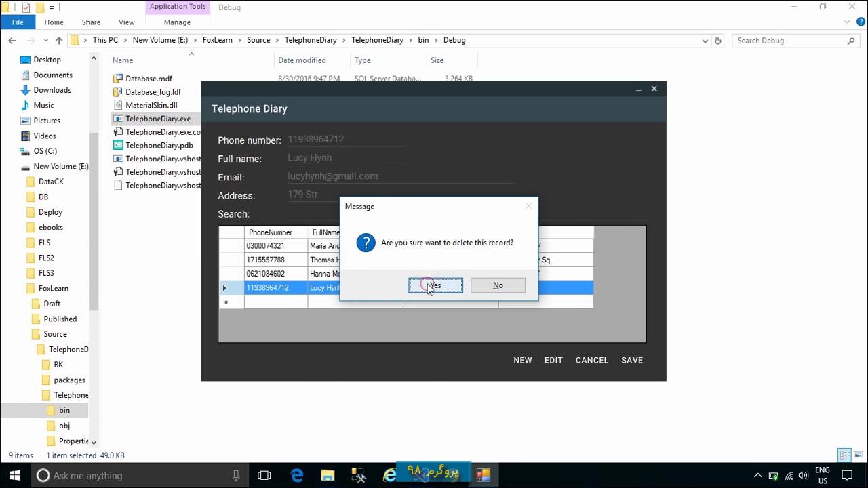Image resolution: width=868 pixels, height=488 pixels.
Task: Expand the Quick Access Toolbar customize arrow
Action: point(51,7)
